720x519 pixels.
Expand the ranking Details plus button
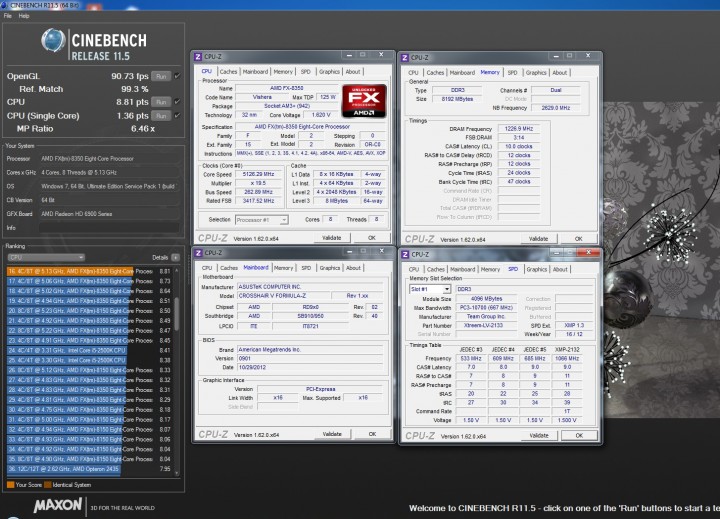tap(175, 257)
